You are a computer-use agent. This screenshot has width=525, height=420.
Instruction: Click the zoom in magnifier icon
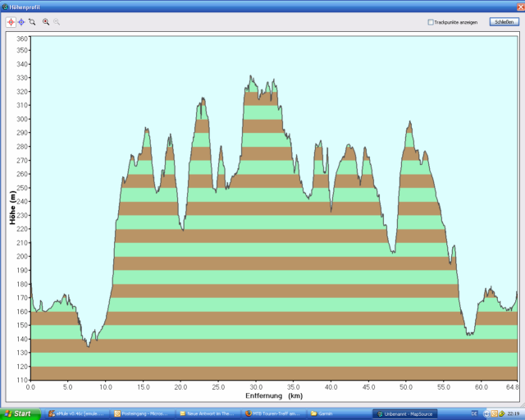point(46,22)
